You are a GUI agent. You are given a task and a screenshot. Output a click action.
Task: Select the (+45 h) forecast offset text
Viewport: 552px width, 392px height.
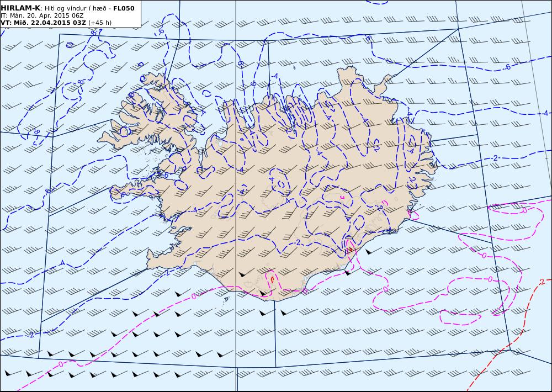(x=99, y=23)
